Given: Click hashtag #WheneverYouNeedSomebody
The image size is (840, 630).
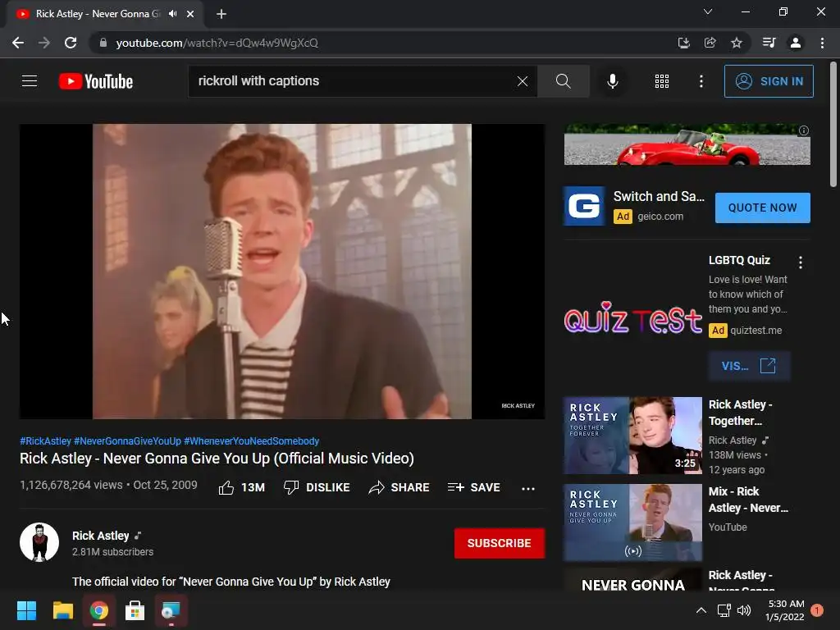Looking at the screenshot, I should pyautogui.click(x=252, y=441).
